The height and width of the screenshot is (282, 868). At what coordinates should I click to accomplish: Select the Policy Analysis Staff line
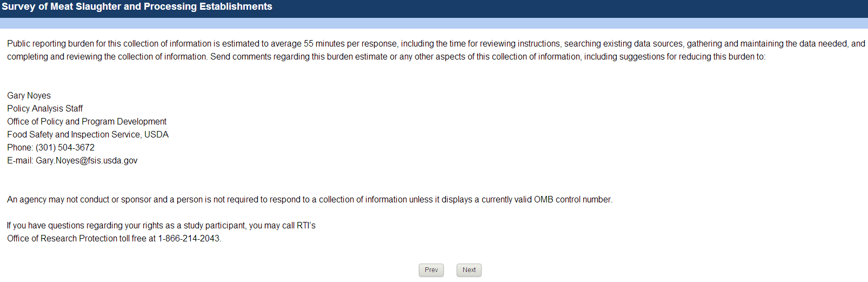(x=45, y=109)
